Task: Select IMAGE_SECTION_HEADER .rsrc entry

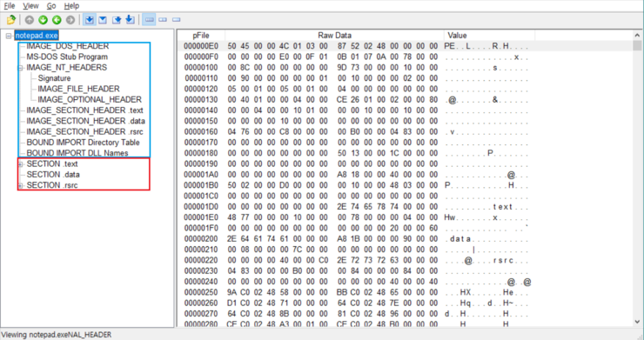Action: point(84,131)
